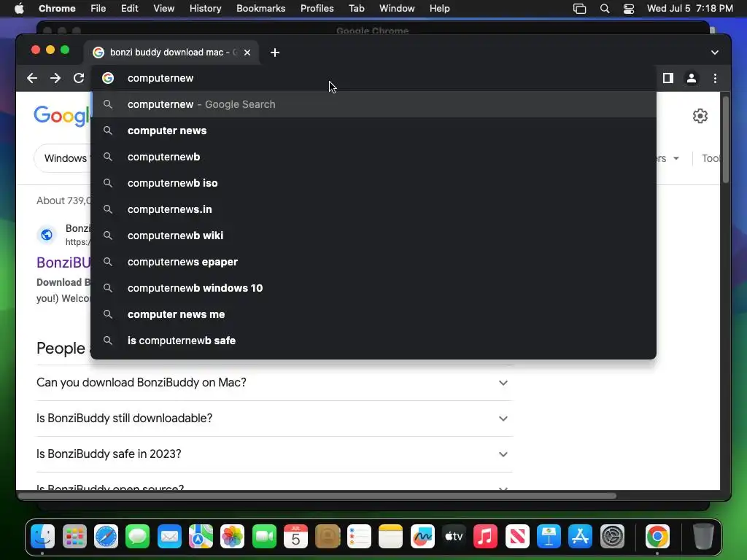
Task: Choose the 'computernews.in' suggestion
Action: coord(373,209)
